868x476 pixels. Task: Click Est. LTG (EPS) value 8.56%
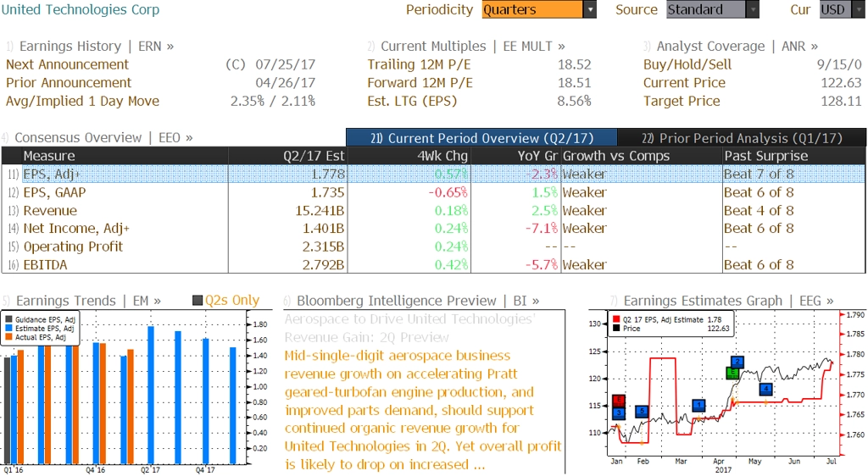pos(574,101)
